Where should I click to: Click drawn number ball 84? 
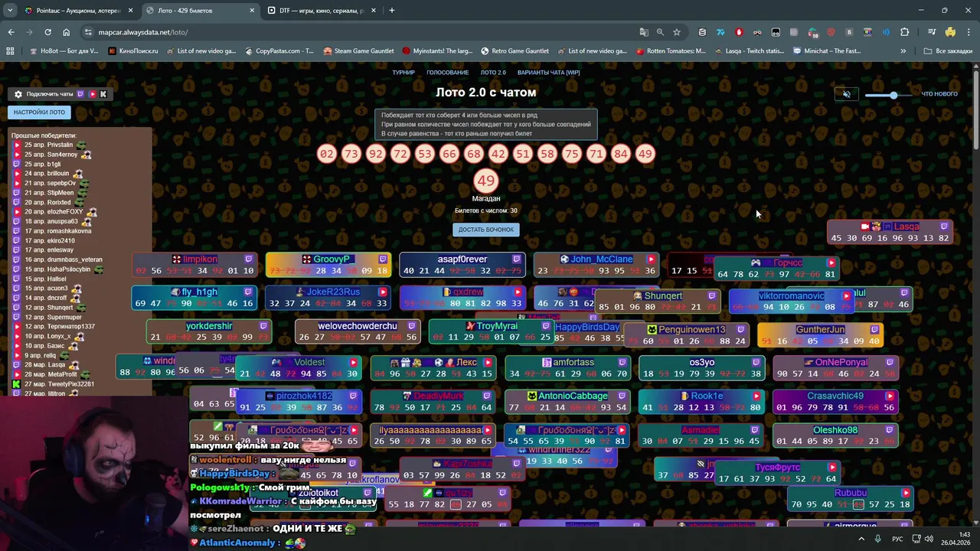(621, 154)
